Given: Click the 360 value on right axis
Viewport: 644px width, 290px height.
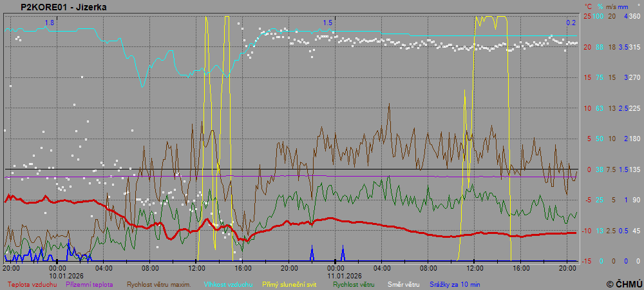Looking at the screenshot, I should click(634, 16).
